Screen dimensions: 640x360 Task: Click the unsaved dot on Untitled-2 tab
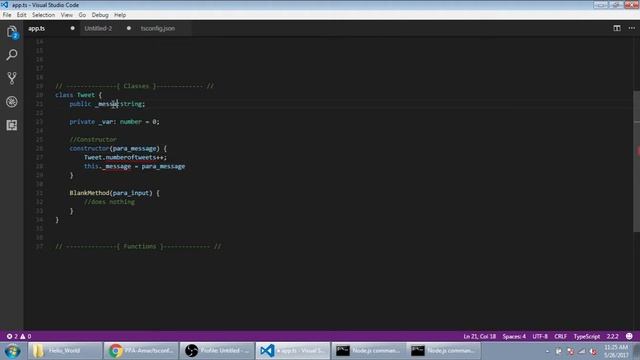coord(129,28)
